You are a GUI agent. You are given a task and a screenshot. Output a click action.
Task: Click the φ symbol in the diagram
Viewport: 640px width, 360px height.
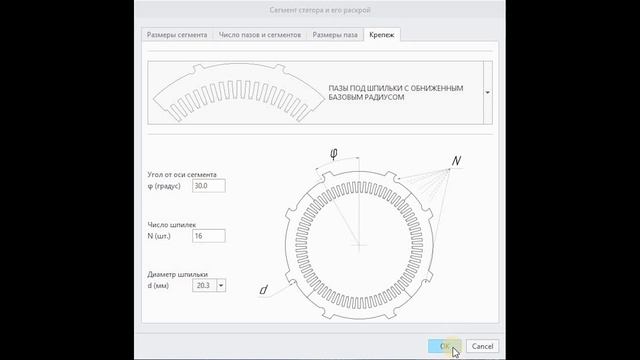[x=333, y=154]
